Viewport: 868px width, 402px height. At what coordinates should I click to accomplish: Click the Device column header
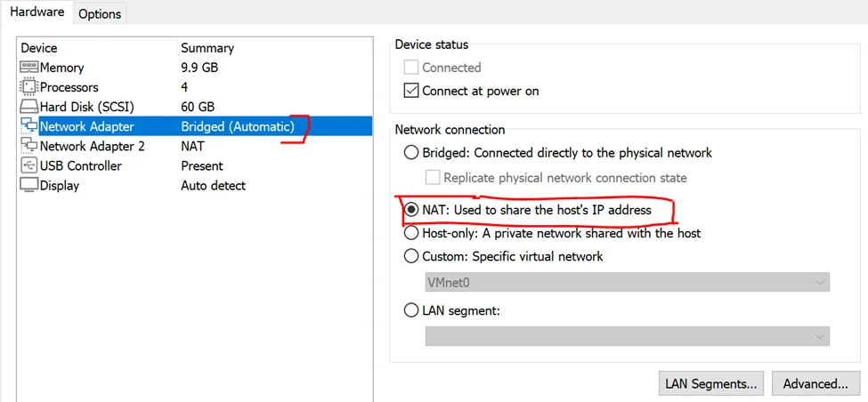[39, 48]
